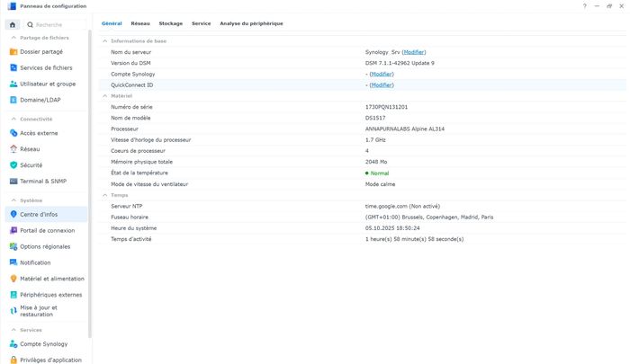This screenshot has height=364, width=630.
Task: Click the GMT+01:00 timezone value
Action: click(429, 218)
